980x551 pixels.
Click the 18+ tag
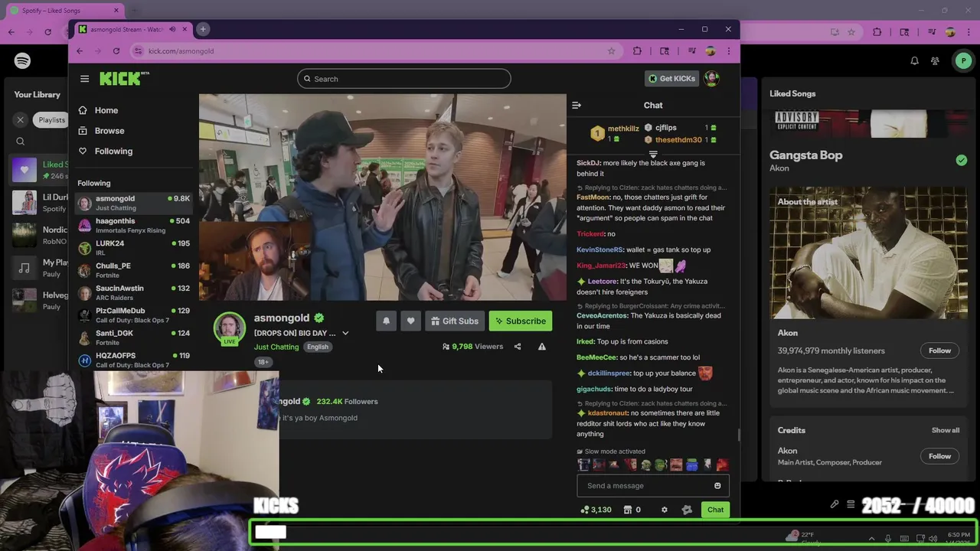(x=263, y=362)
